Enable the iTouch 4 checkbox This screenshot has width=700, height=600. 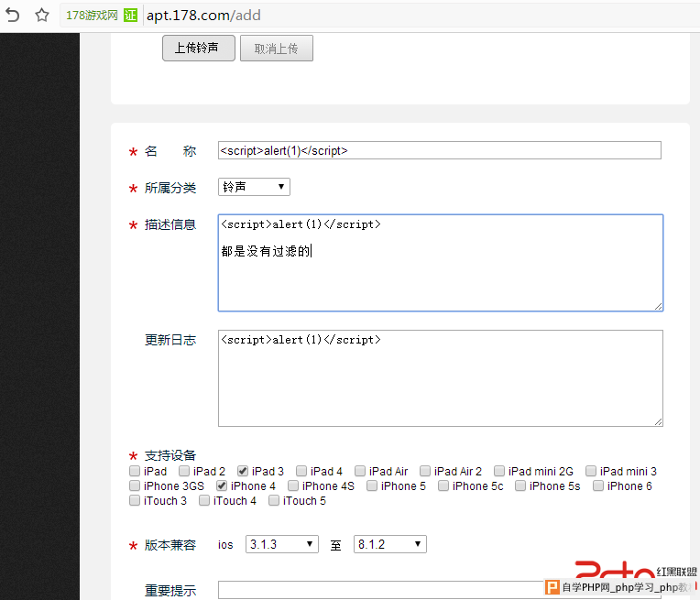[x=204, y=500]
